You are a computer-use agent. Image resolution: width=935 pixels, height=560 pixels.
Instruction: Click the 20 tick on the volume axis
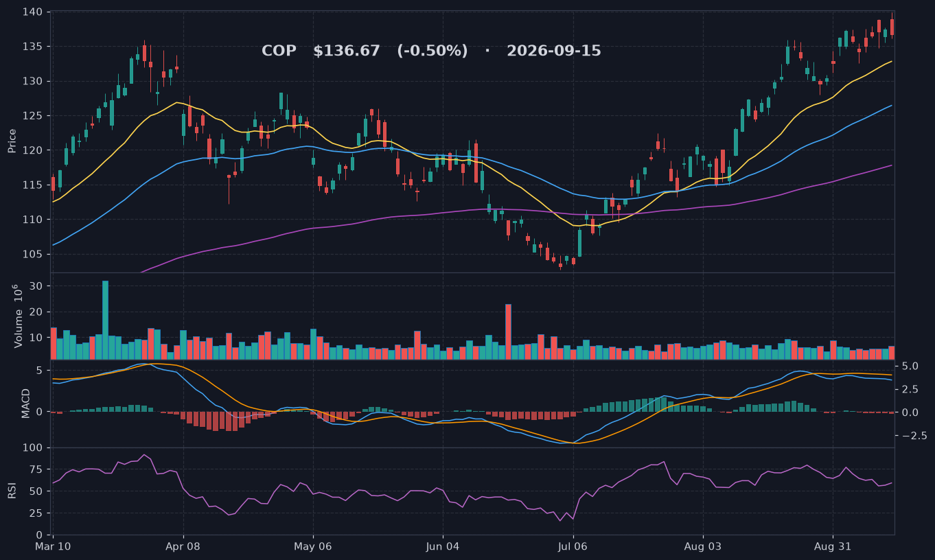pyautogui.click(x=36, y=312)
